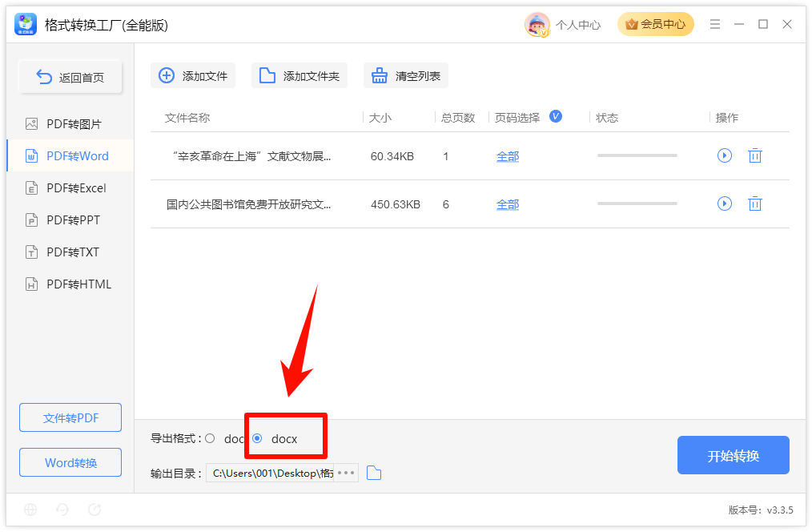Click the crown icon in 会员中心

tap(631, 24)
